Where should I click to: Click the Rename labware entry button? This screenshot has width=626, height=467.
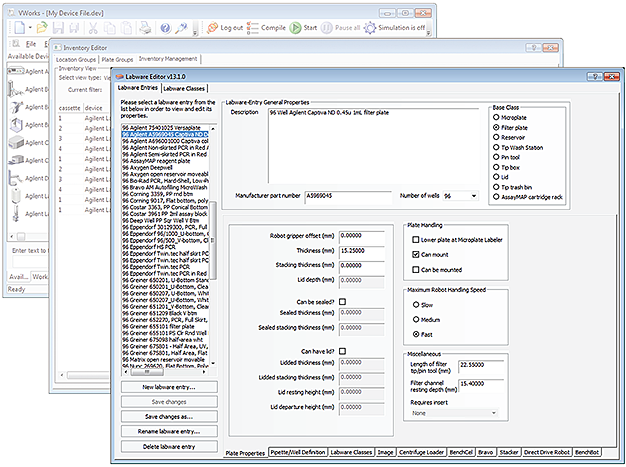pos(169,431)
